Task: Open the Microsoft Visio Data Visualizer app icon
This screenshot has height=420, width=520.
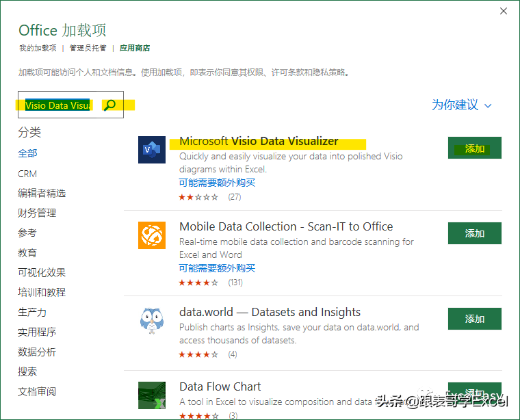Action: 152,150
